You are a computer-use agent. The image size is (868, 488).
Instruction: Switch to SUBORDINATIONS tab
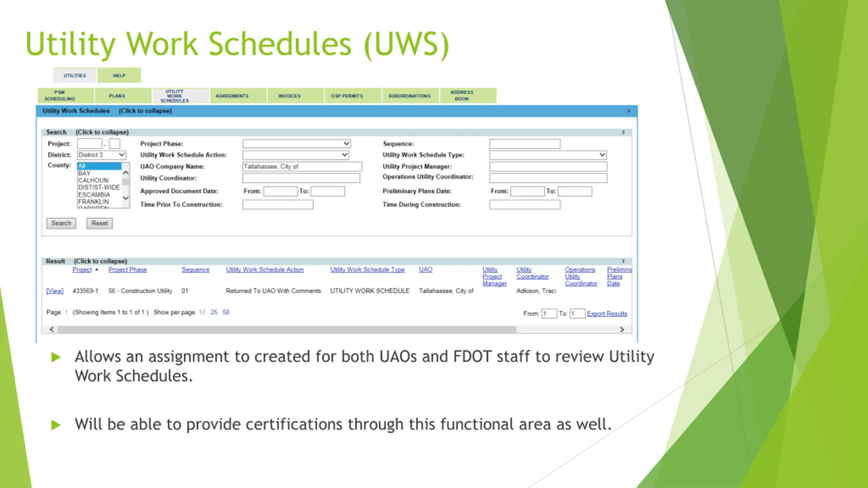click(x=410, y=96)
